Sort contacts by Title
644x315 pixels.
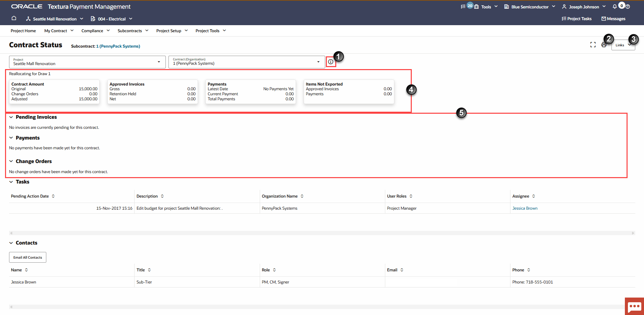149,270
